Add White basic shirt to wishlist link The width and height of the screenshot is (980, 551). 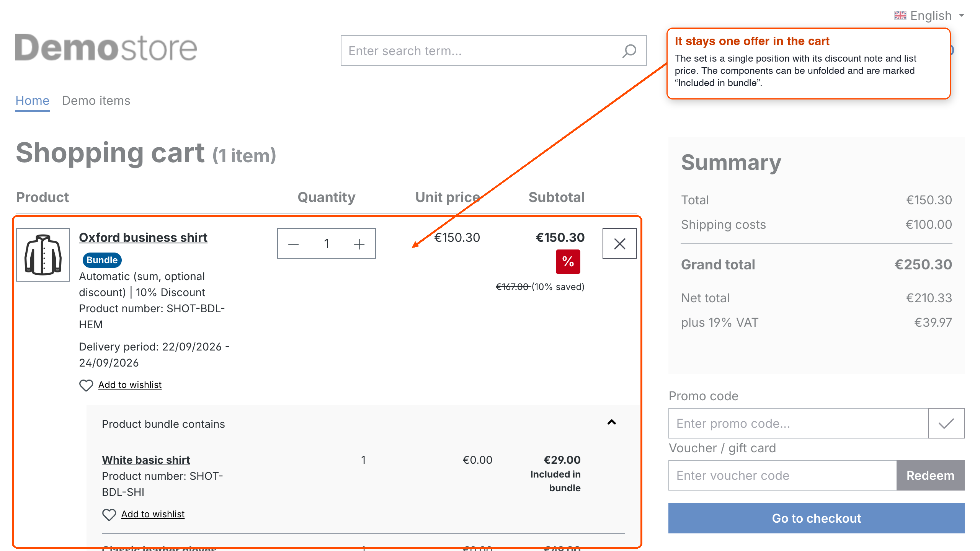153,514
